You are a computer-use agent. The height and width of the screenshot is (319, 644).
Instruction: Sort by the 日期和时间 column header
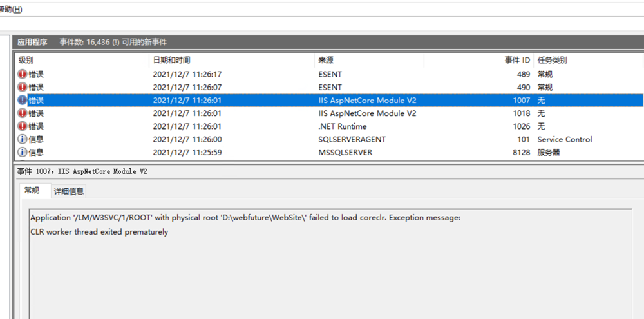[x=171, y=60]
